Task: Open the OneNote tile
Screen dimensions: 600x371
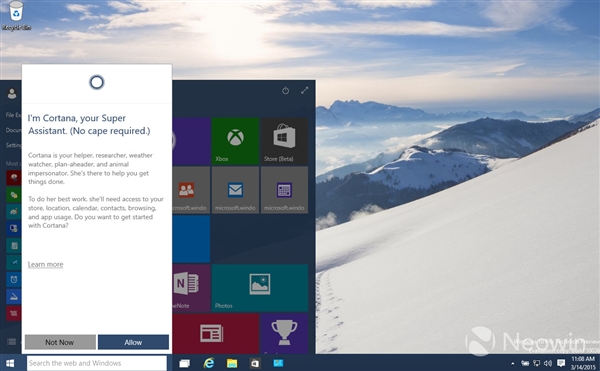Action: pos(191,288)
